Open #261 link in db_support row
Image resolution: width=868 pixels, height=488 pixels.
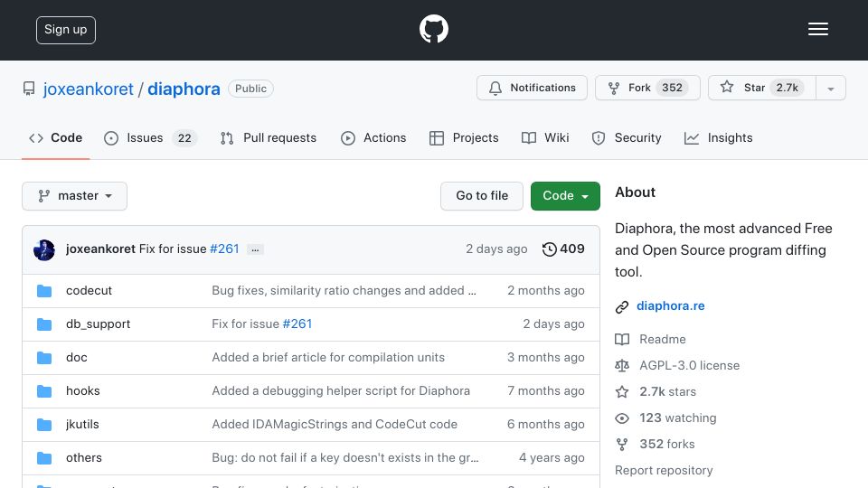[297, 324]
